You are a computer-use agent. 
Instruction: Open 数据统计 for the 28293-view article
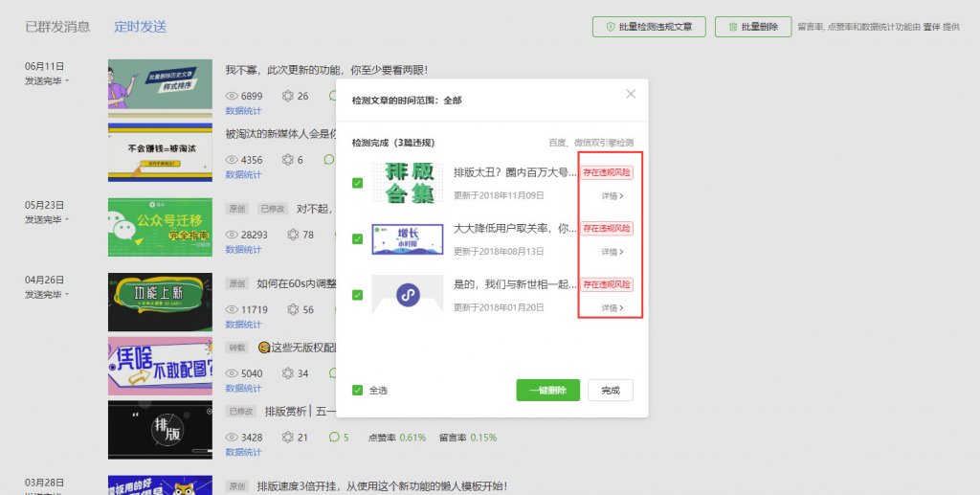[x=244, y=250]
